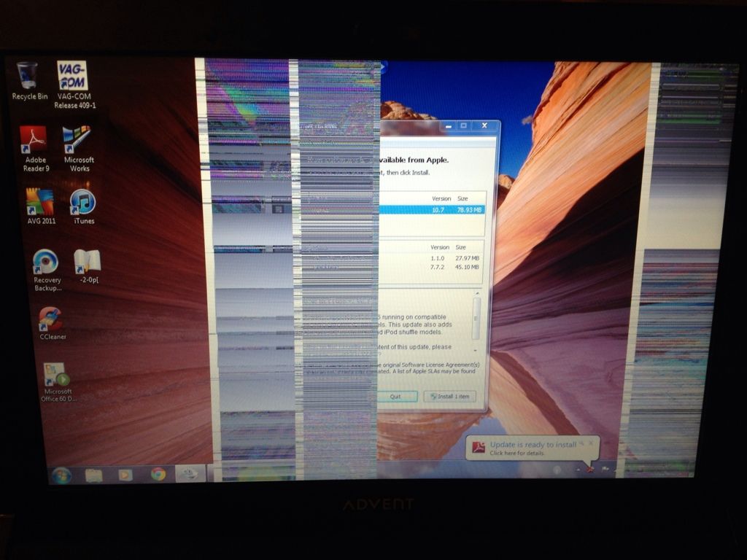Close the Adobe update notification balloon
This screenshot has width=747, height=560.
591,443
